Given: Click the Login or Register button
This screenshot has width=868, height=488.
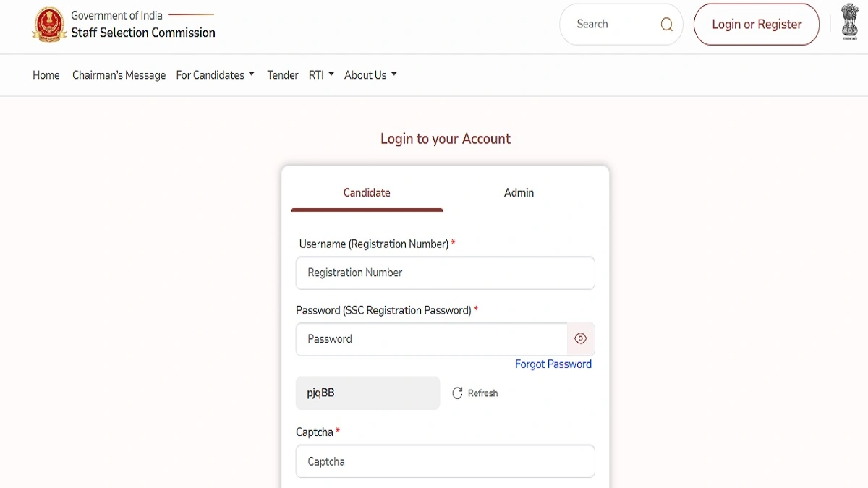Looking at the screenshot, I should (x=756, y=24).
